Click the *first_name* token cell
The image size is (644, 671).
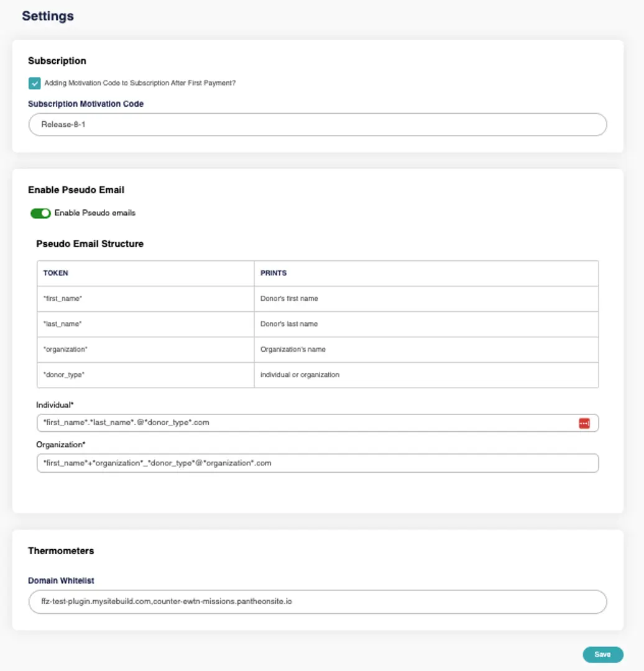(x=63, y=299)
